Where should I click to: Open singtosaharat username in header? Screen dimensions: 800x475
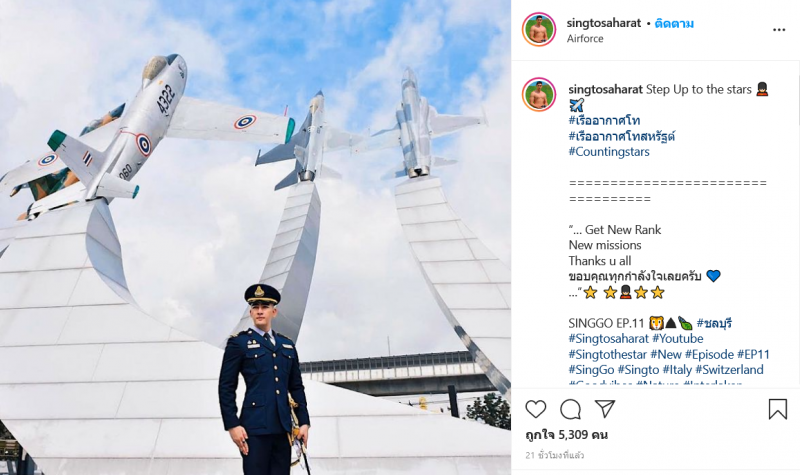[x=604, y=23]
